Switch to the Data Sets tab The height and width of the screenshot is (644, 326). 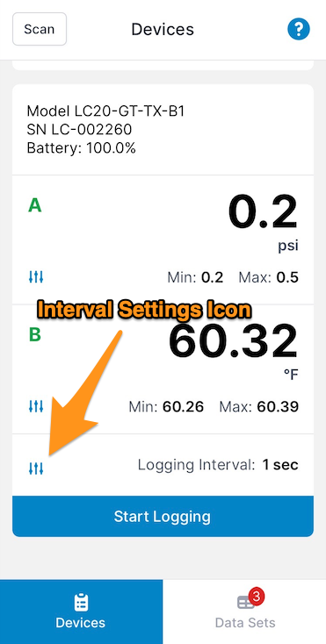coord(244,612)
